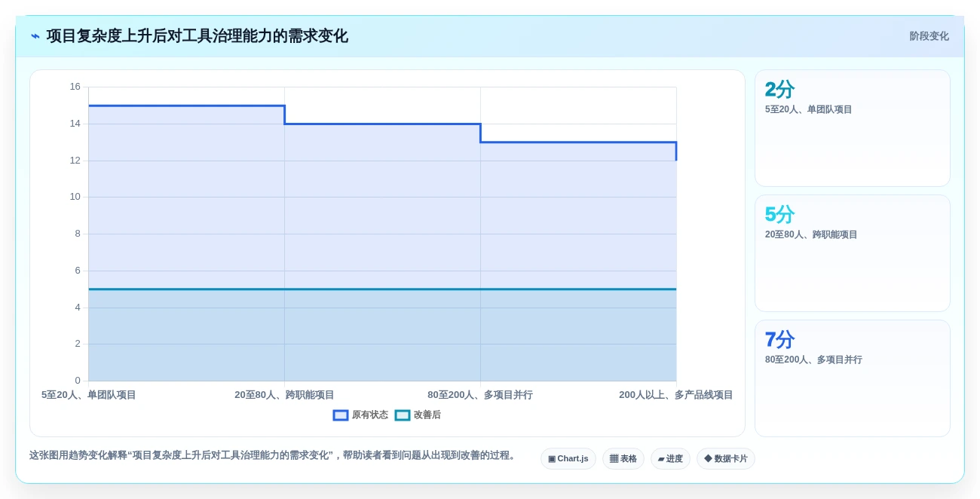Select the 数据卡片 tag
Screen dimensions: 980x499
point(726,459)
